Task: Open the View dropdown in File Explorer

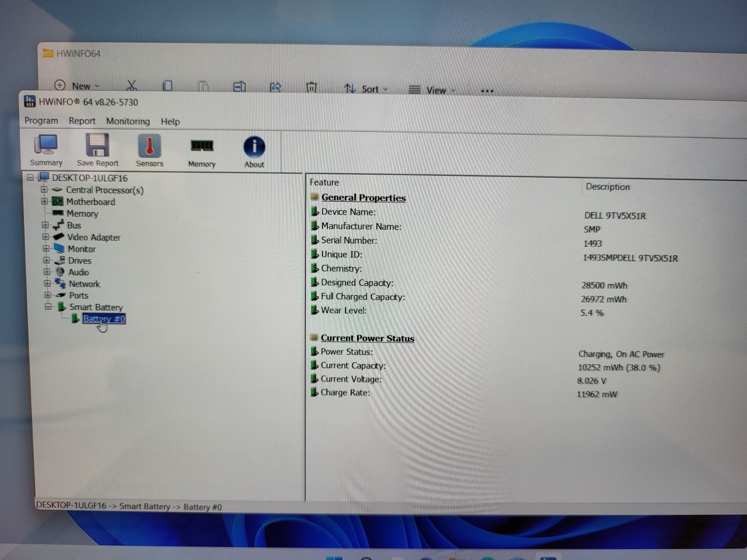Action: pyautogui.click(x=431, y=90)
